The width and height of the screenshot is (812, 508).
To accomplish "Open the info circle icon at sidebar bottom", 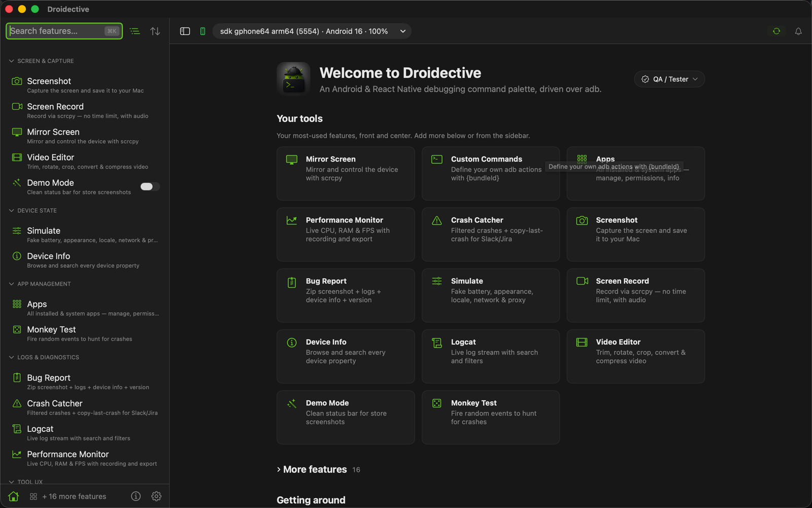I will 136,496.
